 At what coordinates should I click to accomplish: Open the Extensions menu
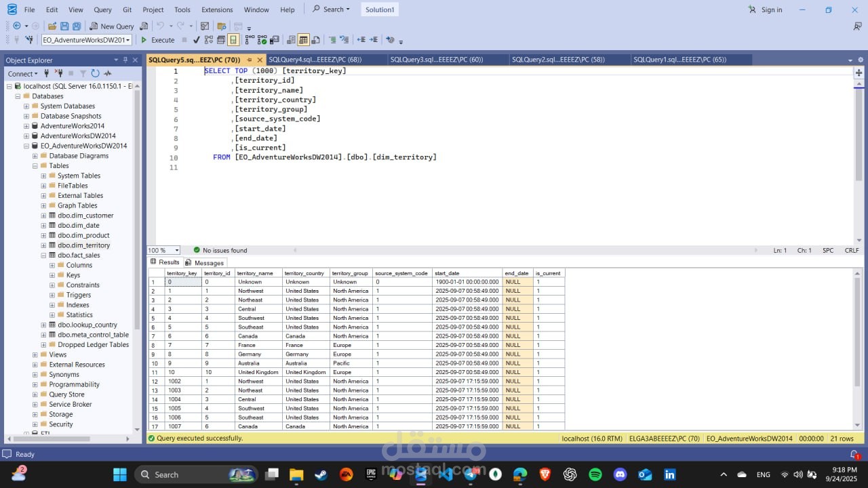coord(217,9)
